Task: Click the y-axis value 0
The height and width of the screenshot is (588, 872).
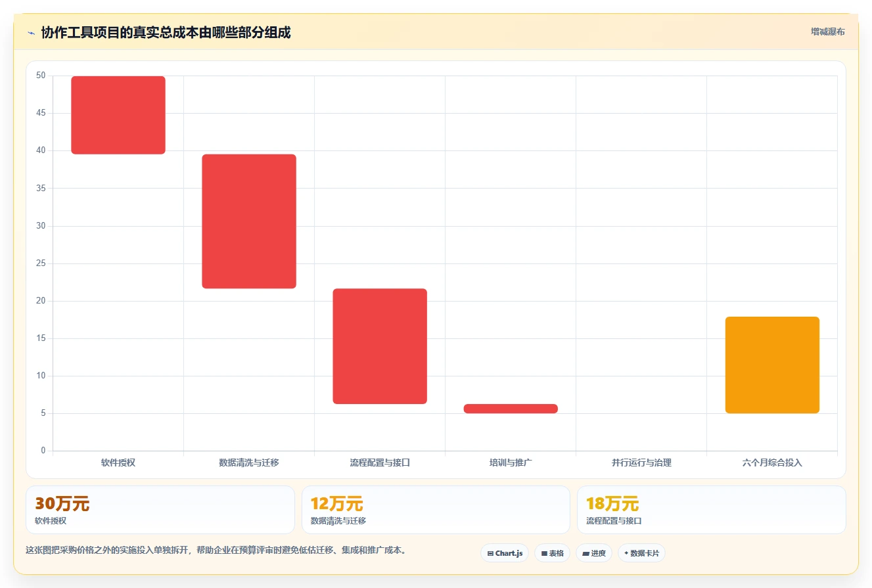Action: (x=43, y=451)
